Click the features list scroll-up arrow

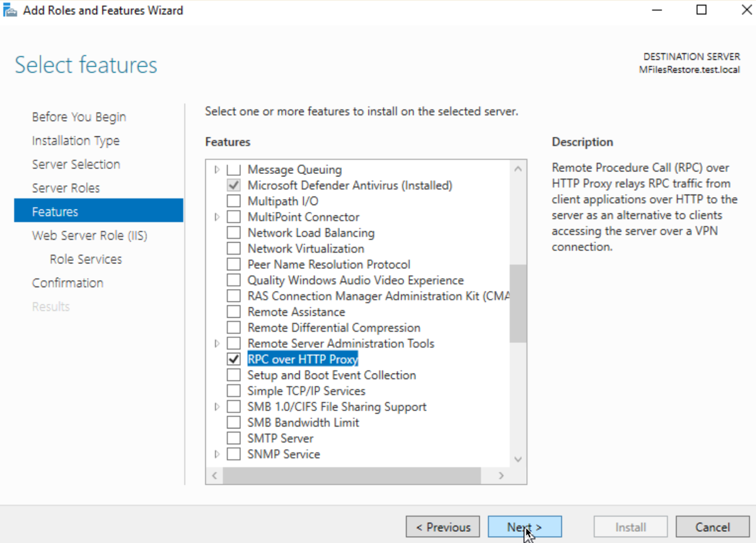pyautogui.click(x=518, y=168)
